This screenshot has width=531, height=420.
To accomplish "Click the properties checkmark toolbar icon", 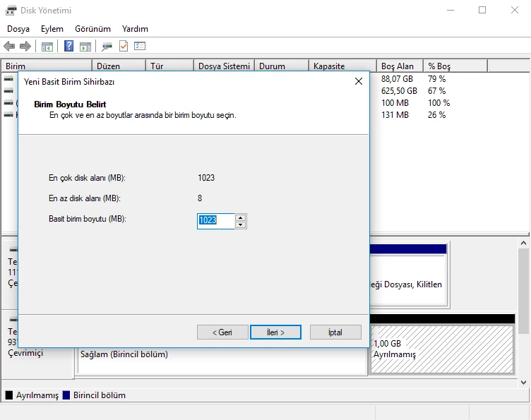I will [124, 46].
